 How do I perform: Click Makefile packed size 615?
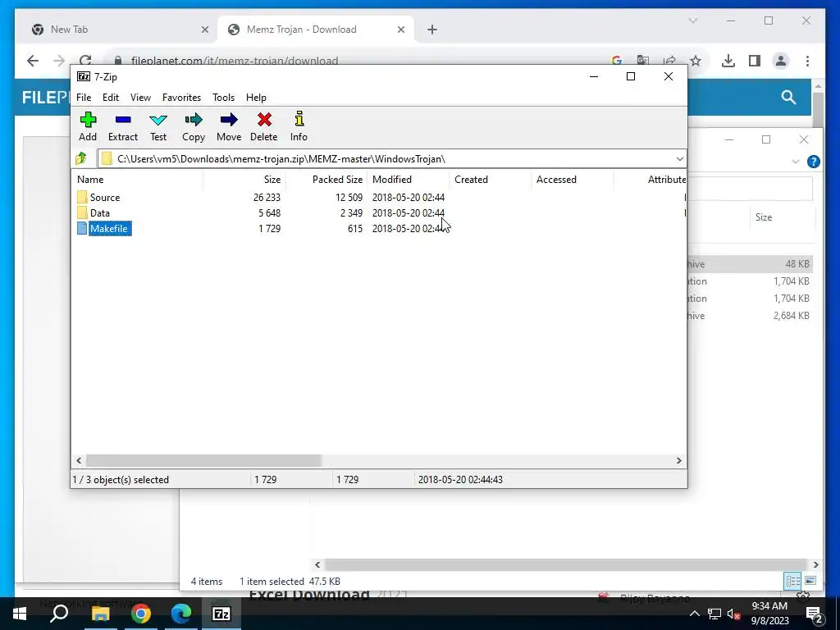pyautogui.click(x=354, y=229)
